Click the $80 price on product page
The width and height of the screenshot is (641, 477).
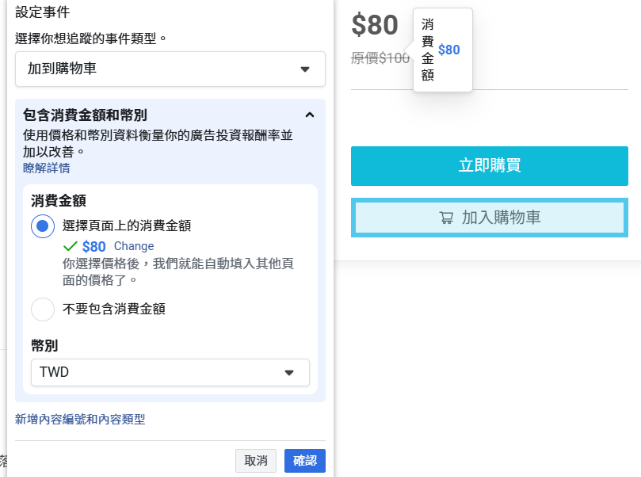[374, 25]
